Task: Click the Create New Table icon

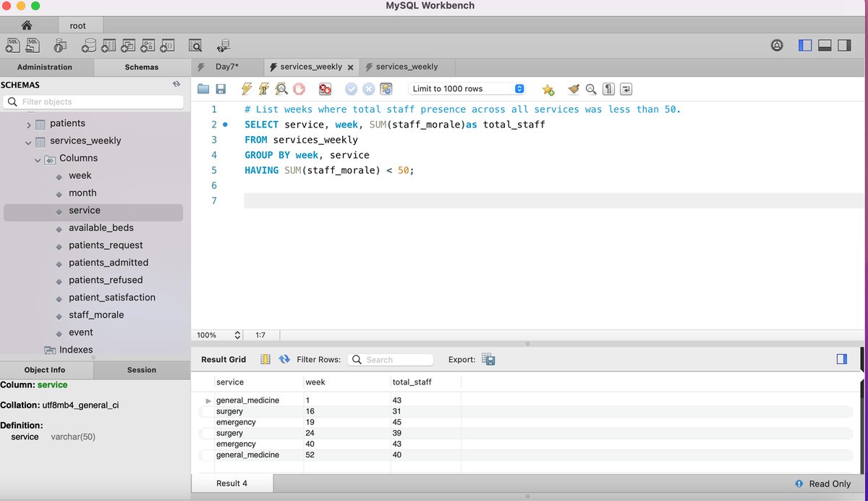Action: pyautogui.click(x=109, y=45)
